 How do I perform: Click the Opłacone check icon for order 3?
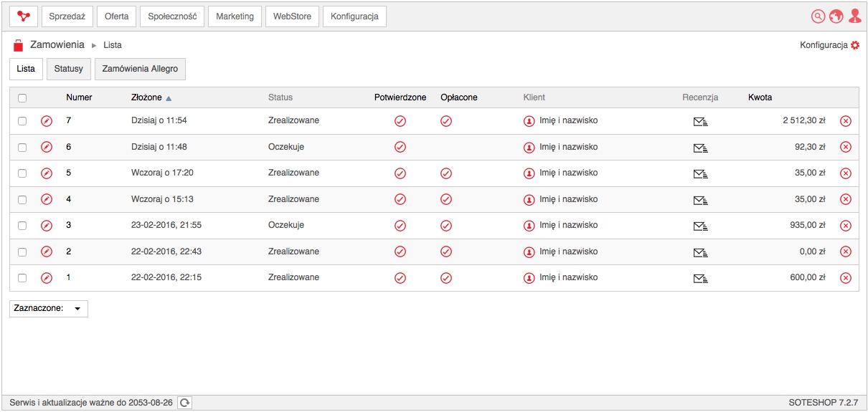(445, 226)
